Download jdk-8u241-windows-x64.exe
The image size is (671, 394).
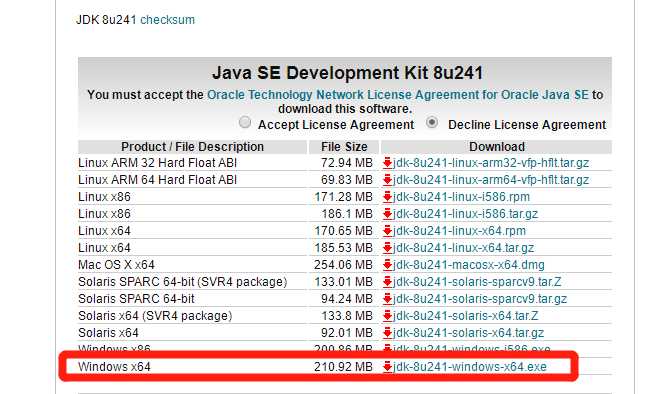[470, 367]
